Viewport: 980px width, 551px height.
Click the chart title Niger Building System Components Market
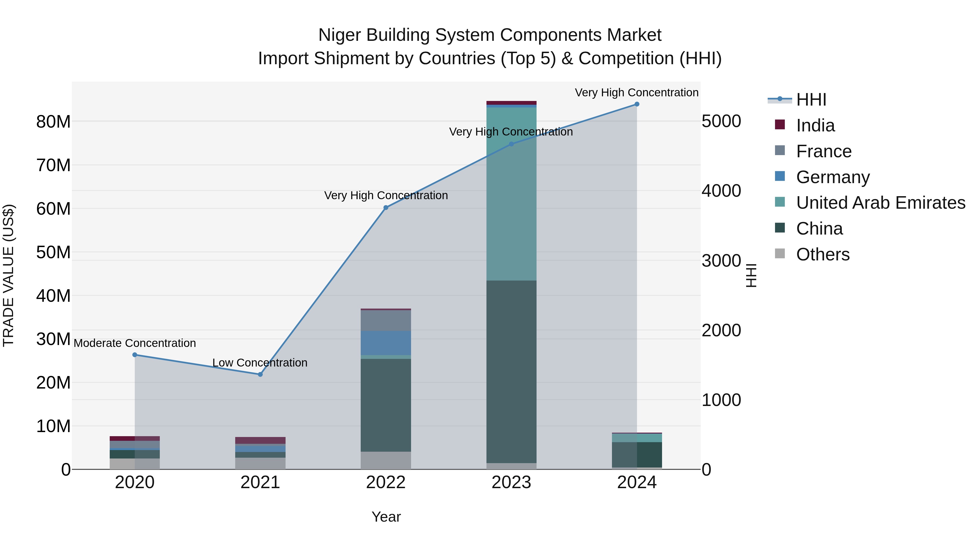click(x=490, y=35)
